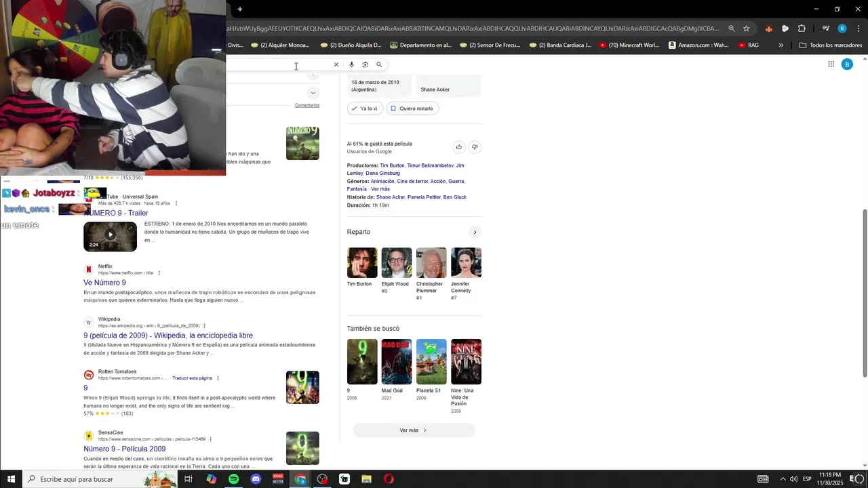Click the zoom magnifier icon in address bar

pyautogui.click(x=732, y=28)
